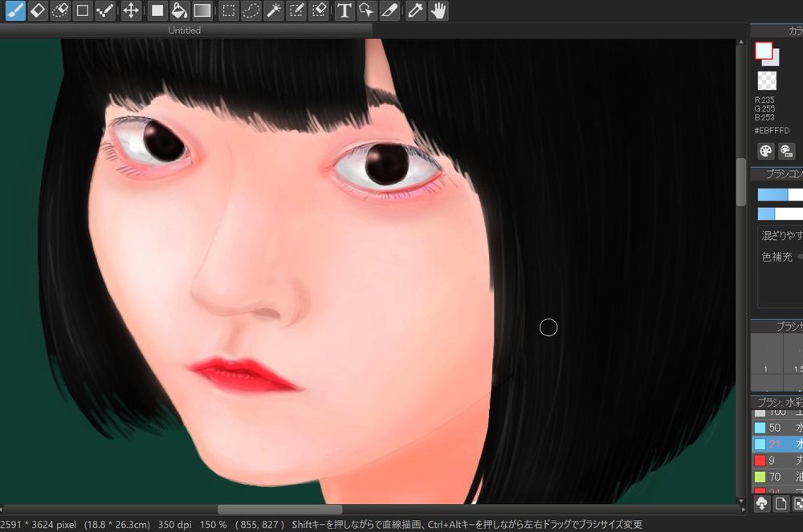Select the Magic Wand tool
The image size is (803, 532).
point(274,10)
